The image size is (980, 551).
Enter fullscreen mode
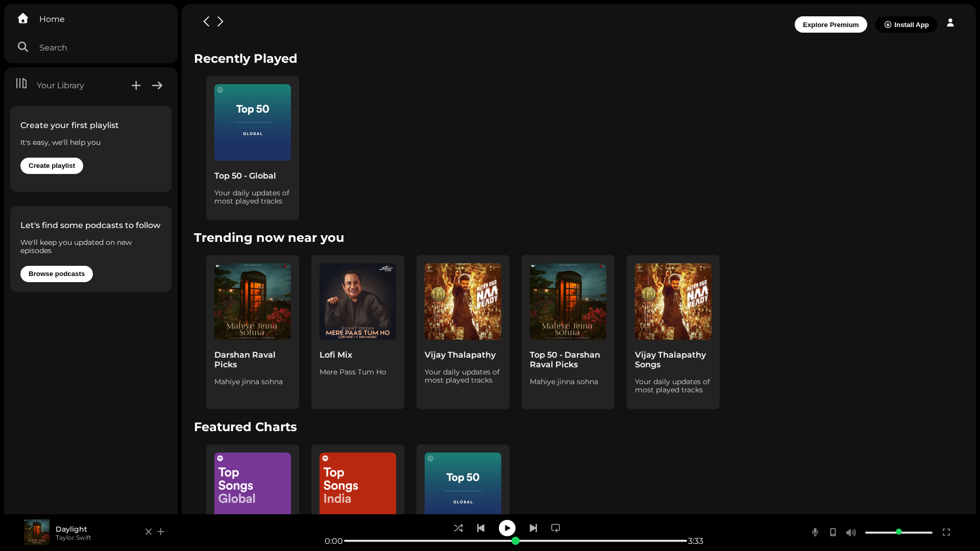tap(946, 532)
